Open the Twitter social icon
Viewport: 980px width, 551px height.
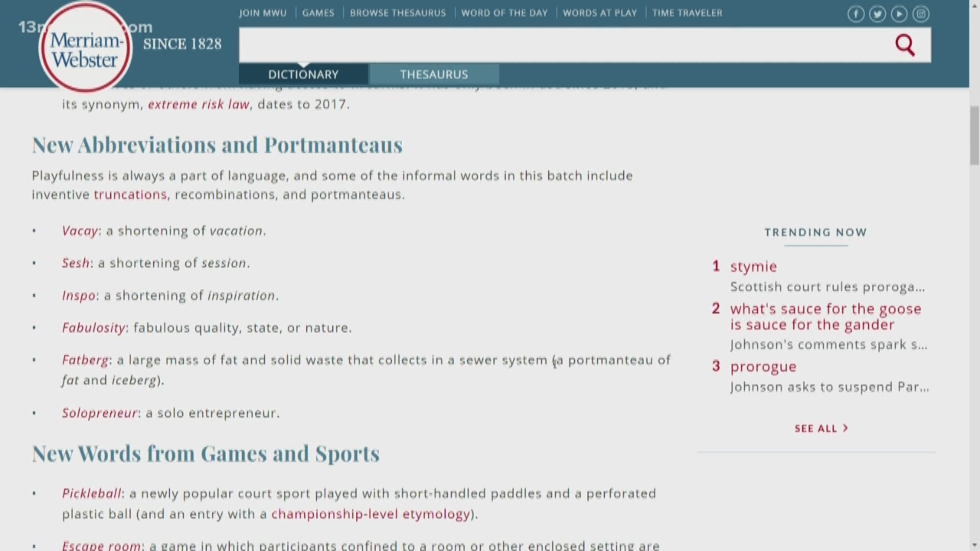pos(877,14)
